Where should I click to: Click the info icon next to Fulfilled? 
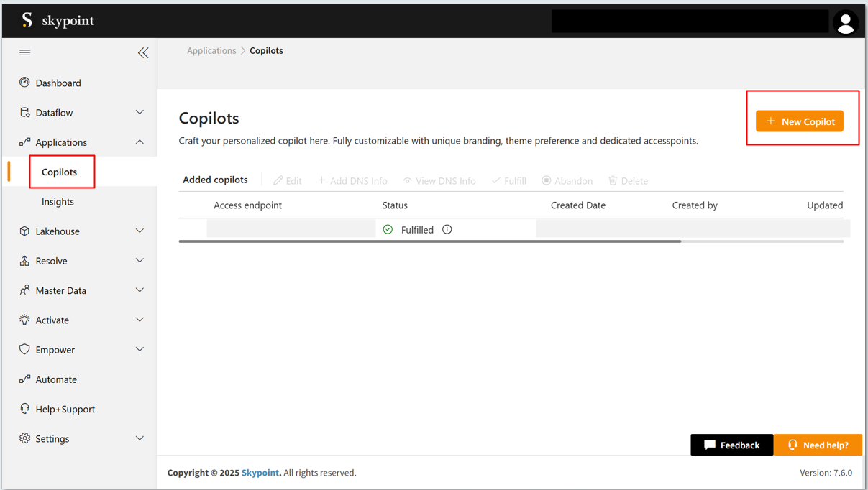pyautogui.click(x=447, y=230)
